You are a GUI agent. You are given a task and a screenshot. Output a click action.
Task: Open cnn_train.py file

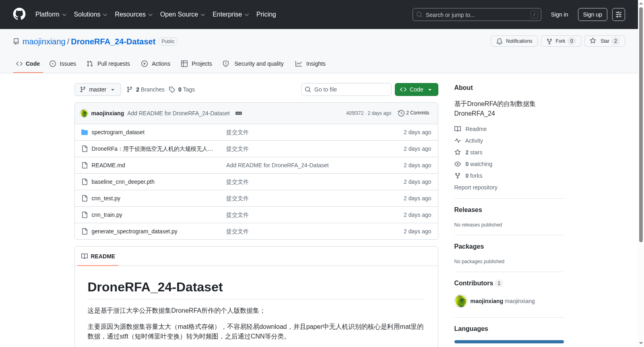pos(107,215)
